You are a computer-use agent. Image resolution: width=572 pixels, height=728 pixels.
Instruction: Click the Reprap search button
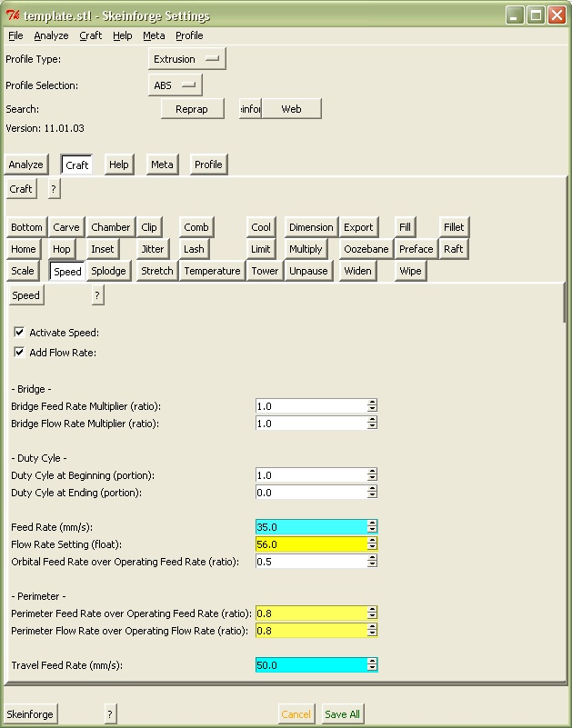click(x=192, y=109)
